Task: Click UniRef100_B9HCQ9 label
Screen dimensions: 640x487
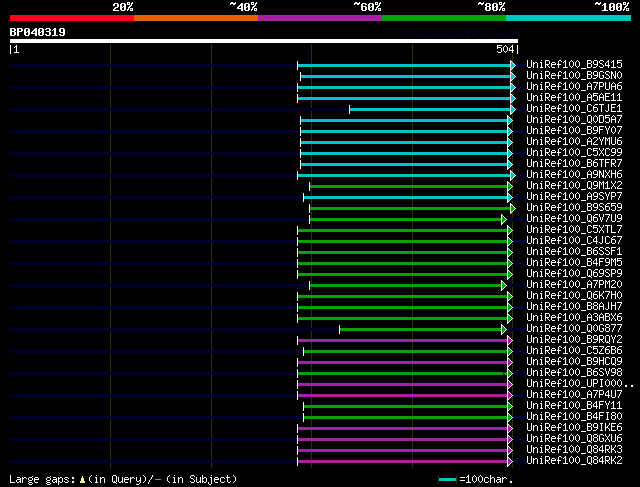Action: tap(574, 362)
